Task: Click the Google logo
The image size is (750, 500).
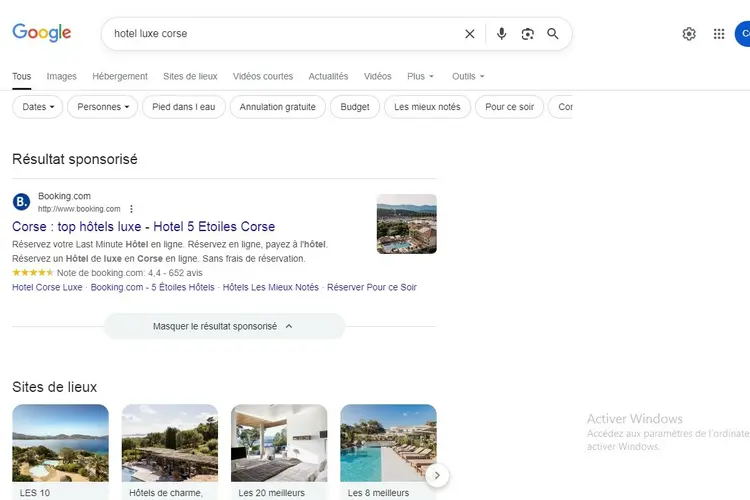Action: (x=42, y=33)
